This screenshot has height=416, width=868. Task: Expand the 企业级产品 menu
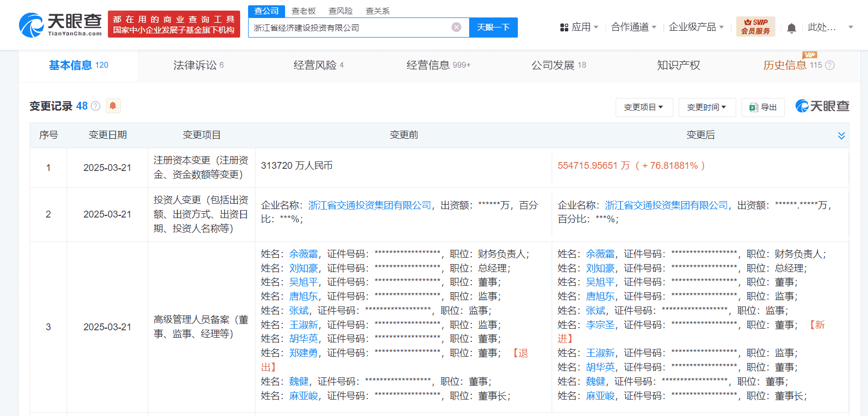(696, 27)
